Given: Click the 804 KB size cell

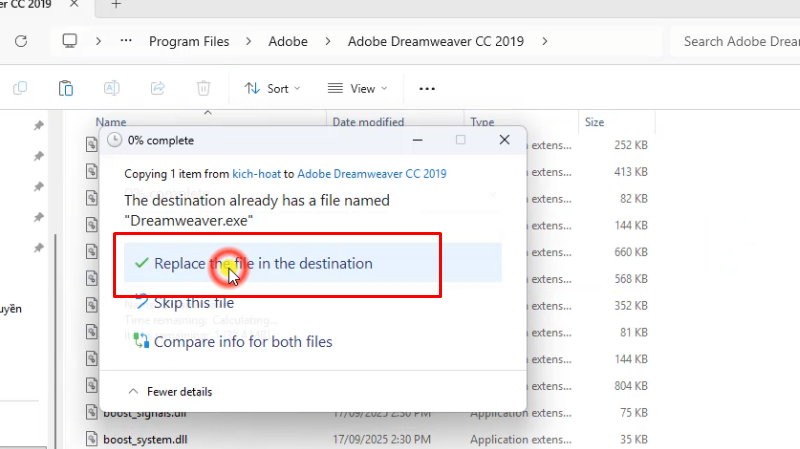Looking at the screenshot, I should coord(631,386).
